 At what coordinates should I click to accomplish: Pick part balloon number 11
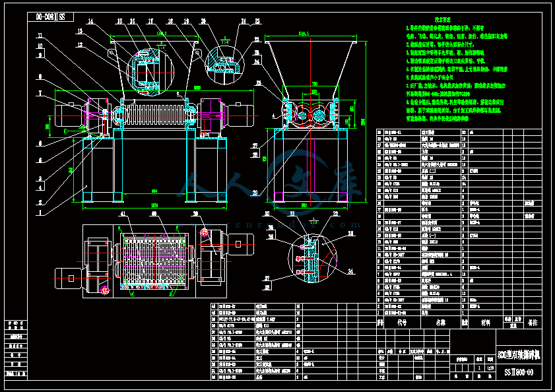40,36
